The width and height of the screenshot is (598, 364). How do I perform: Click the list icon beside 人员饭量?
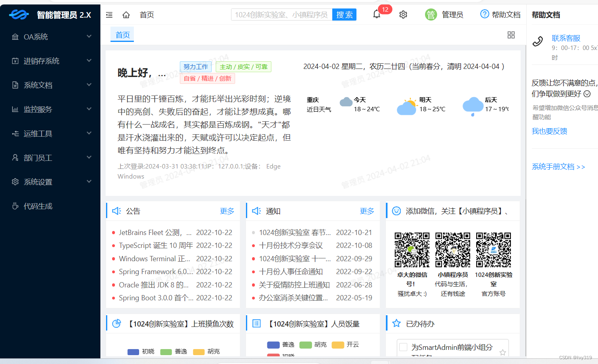(x=256, y=323)
